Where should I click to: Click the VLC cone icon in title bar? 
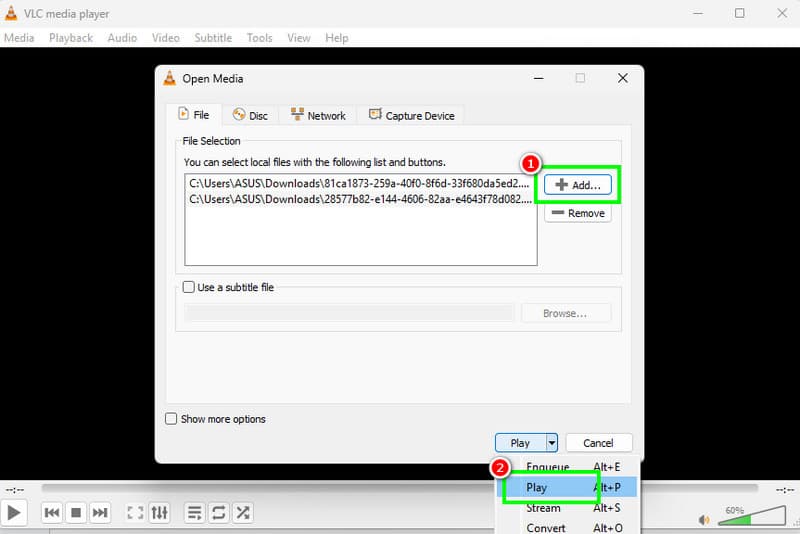click(x=10, y=13)
